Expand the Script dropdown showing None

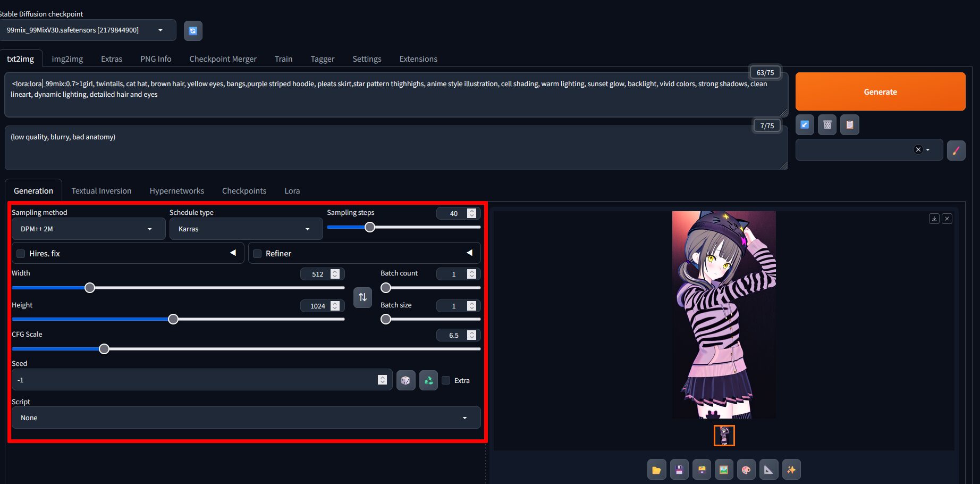[x=246, y=418]
